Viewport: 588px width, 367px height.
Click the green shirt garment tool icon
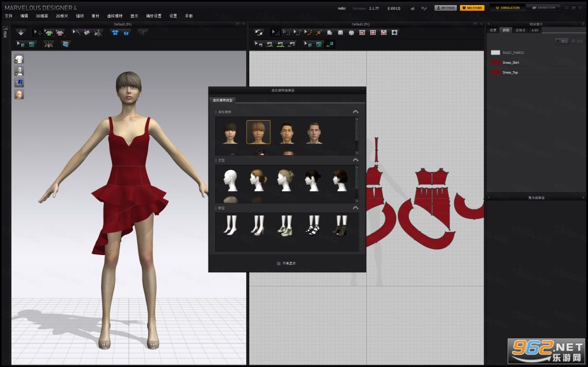[49, 33]
